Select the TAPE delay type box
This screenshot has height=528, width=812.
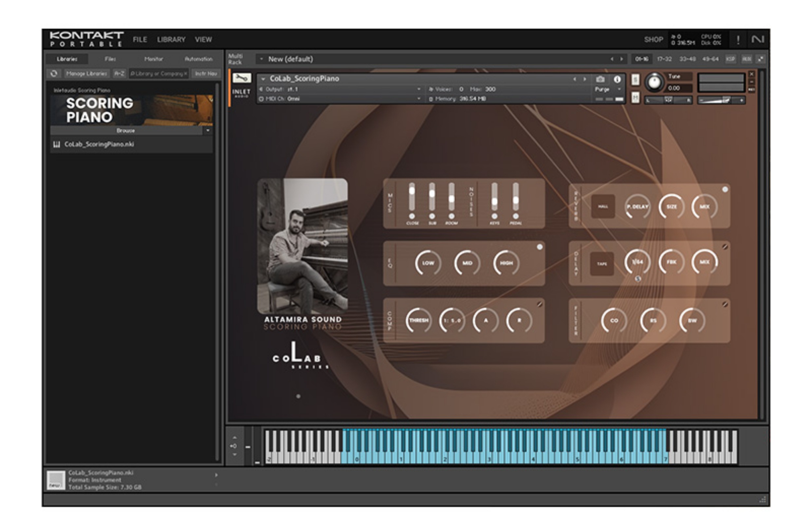602,263
